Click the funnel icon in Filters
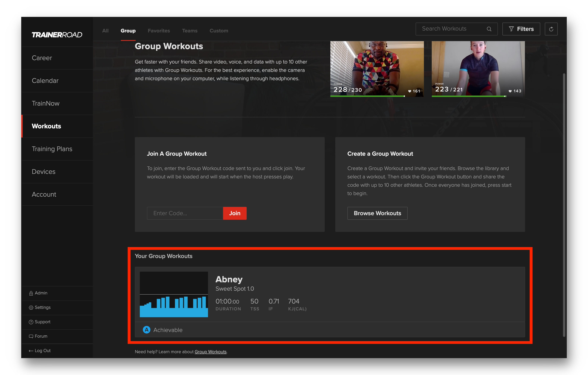Screen dimensions: 588x375 coord(511,29)
